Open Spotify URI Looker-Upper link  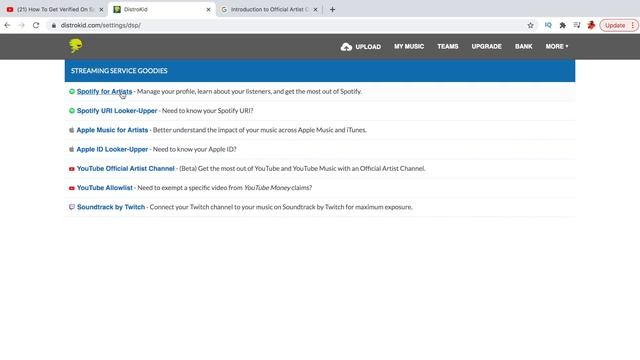pos(117,111)
